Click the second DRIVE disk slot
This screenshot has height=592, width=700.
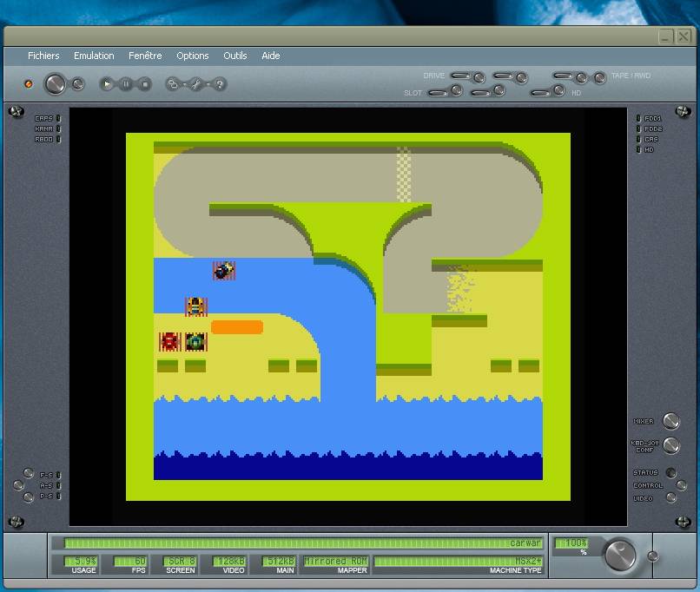point(503,76)
